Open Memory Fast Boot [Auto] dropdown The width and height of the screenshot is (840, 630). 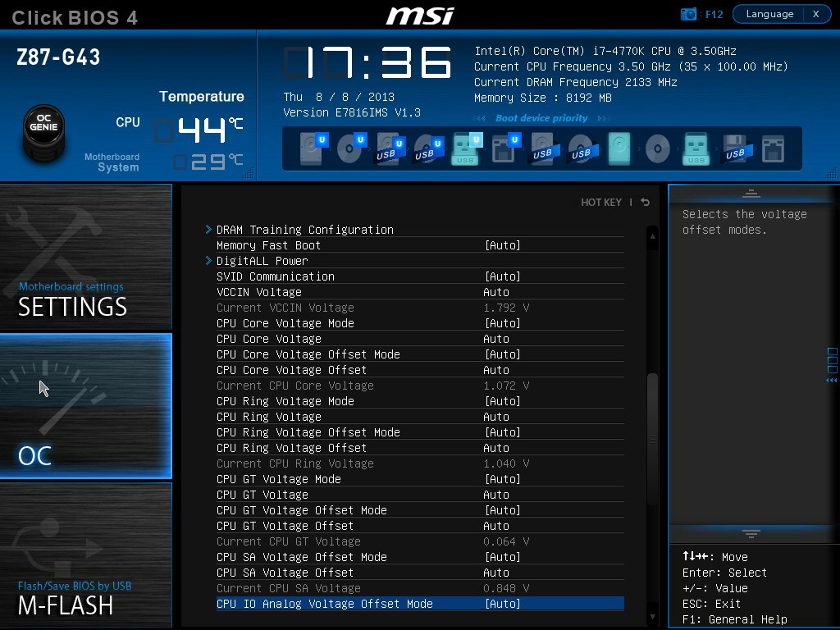click(x=503, y=244)
